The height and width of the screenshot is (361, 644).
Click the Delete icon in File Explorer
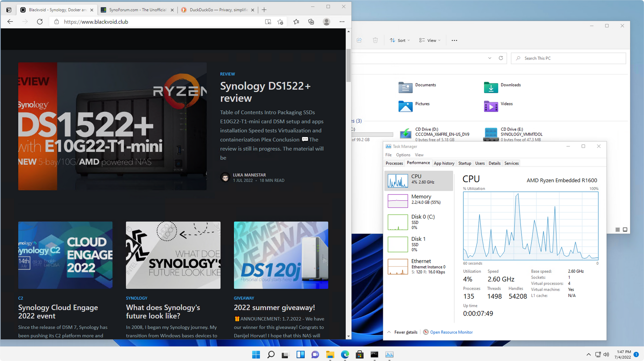pos(375,40)
